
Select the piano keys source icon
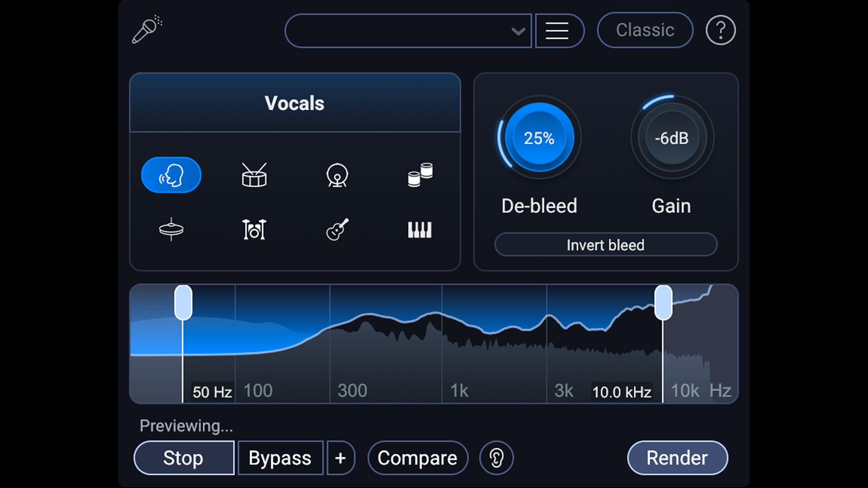tap(420, 230)
